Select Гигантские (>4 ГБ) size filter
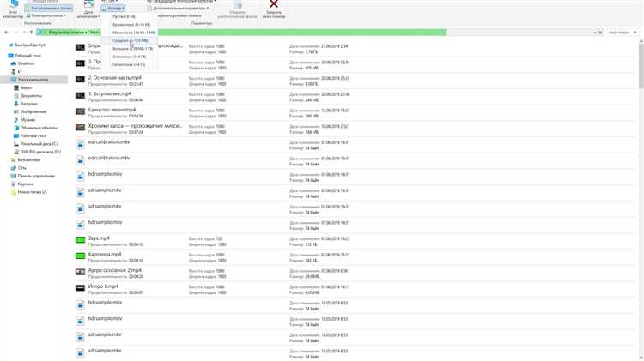The height and width of the screenshot is (361, 644). pos(130,64)
